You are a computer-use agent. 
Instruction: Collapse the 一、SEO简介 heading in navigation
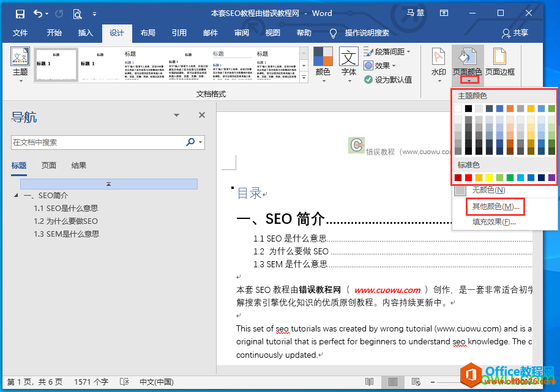16,195
